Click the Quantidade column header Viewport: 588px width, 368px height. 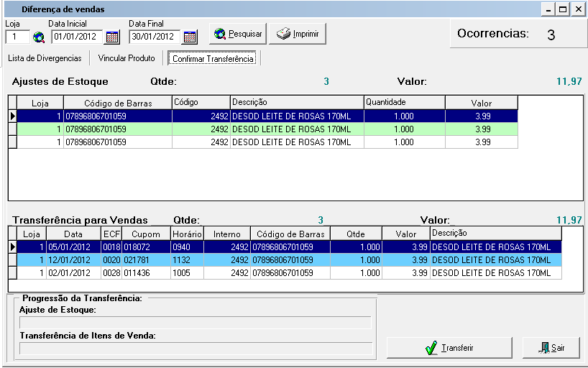[x=405, y=103]
